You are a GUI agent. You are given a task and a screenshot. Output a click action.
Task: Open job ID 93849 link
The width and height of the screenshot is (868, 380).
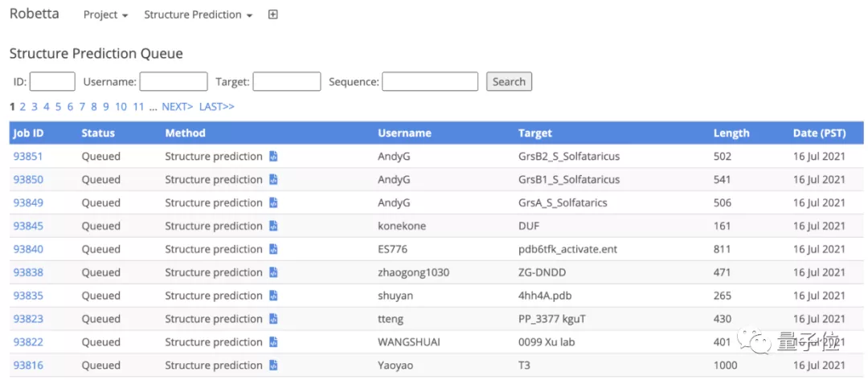point(28,203)
